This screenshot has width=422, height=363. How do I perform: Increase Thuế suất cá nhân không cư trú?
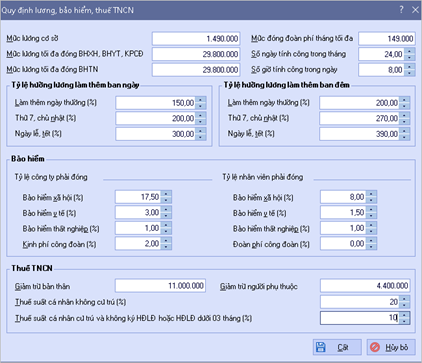404,299
